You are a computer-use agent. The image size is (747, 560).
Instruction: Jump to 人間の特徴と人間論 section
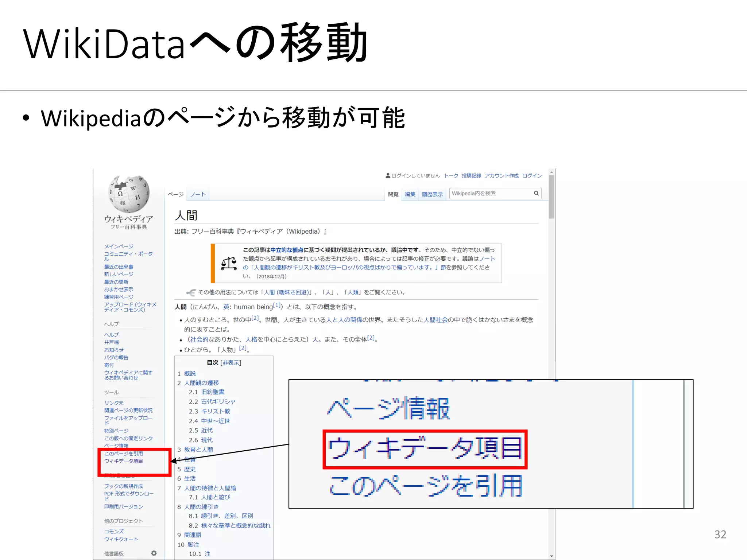[x=210, y=488]
